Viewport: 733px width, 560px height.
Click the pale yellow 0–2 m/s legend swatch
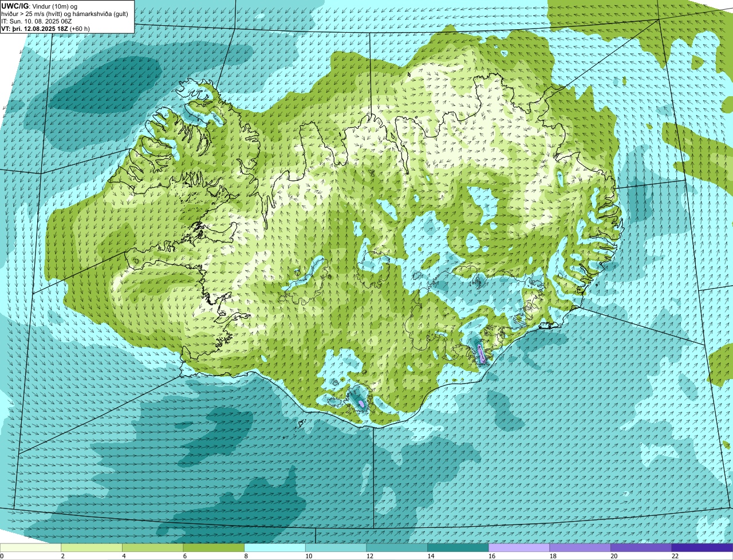[30, 547]
